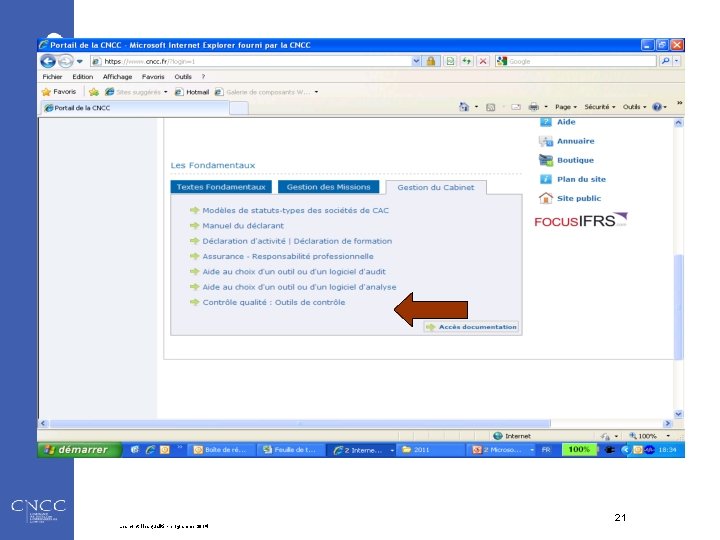
Task: Open the recent pages dropdown beside Forward
Action: tap(80, 61)
